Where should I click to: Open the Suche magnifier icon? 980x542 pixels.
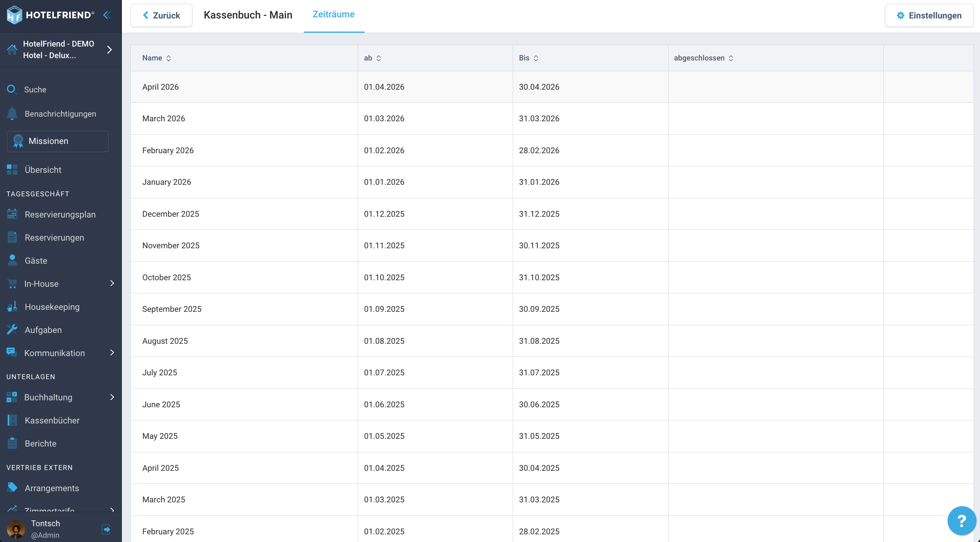[x=12, y=90]
